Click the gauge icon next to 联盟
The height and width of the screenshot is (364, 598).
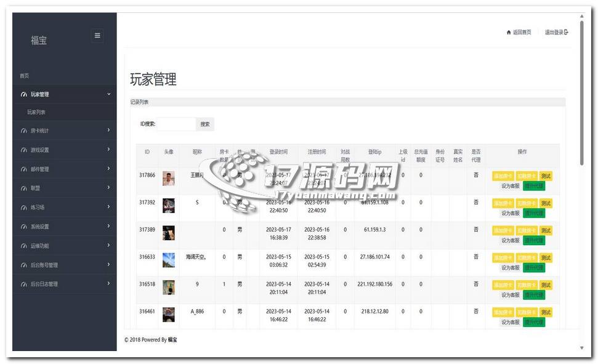(24, 188)
